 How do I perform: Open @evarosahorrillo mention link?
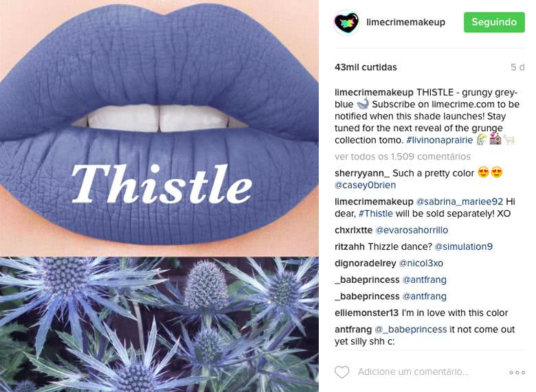[x=412, y=230]
